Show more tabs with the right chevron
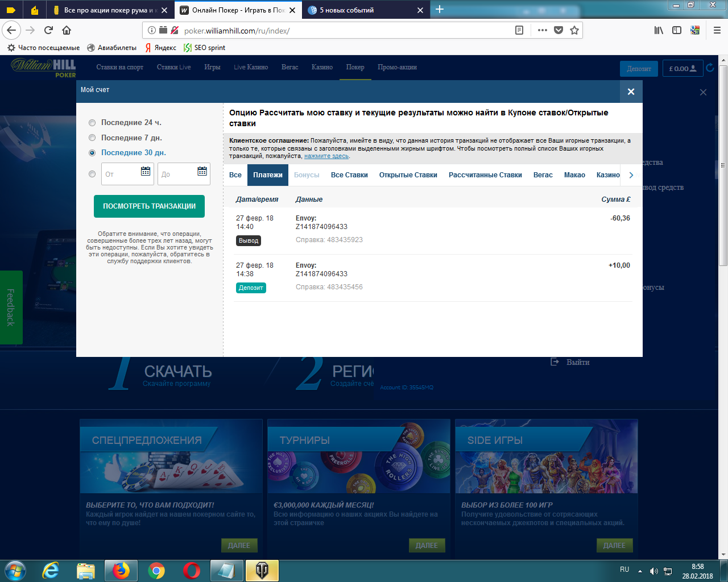 [x=631, y=175]
